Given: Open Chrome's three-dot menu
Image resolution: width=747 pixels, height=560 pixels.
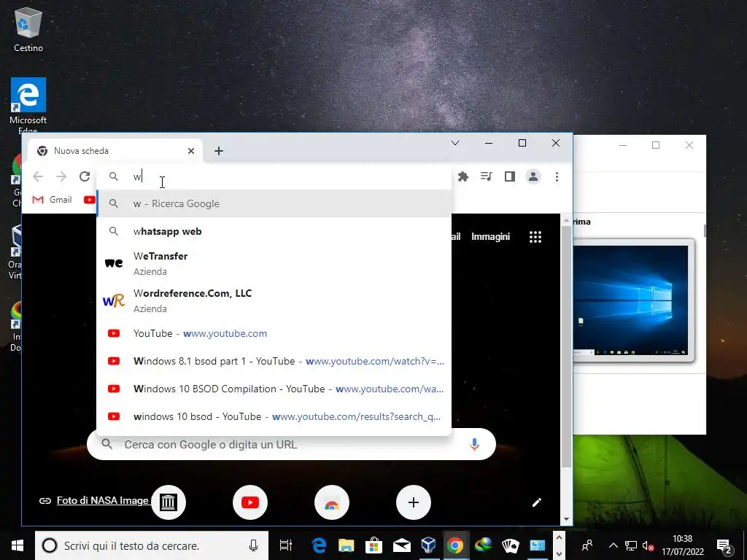Looking at the screenshot, I should (557, 176).
